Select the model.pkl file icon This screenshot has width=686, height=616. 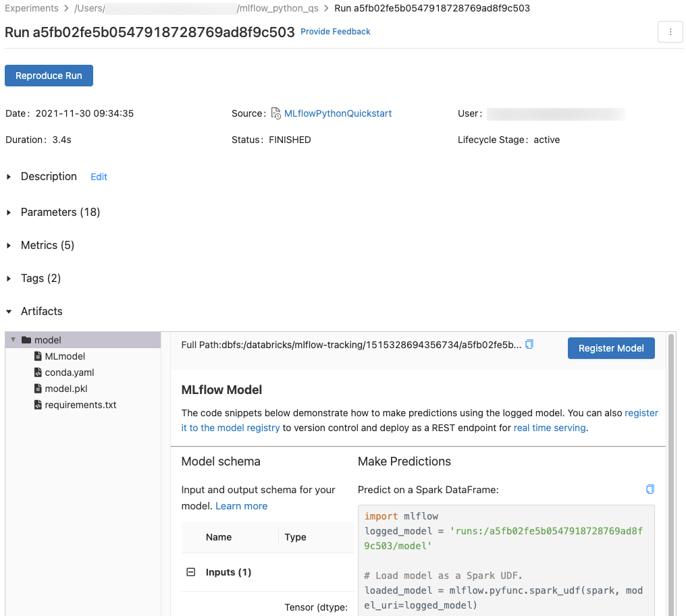[x=38, y=389]
